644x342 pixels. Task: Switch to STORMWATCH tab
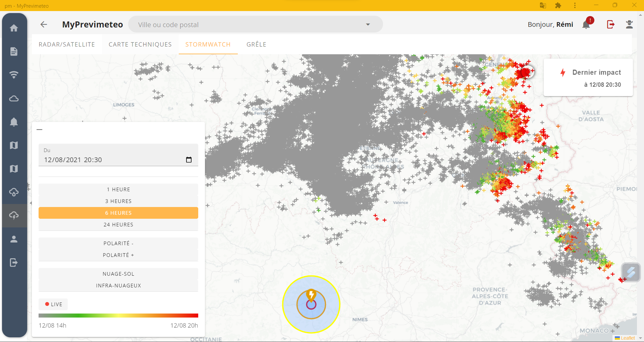[x=208, y=45]
